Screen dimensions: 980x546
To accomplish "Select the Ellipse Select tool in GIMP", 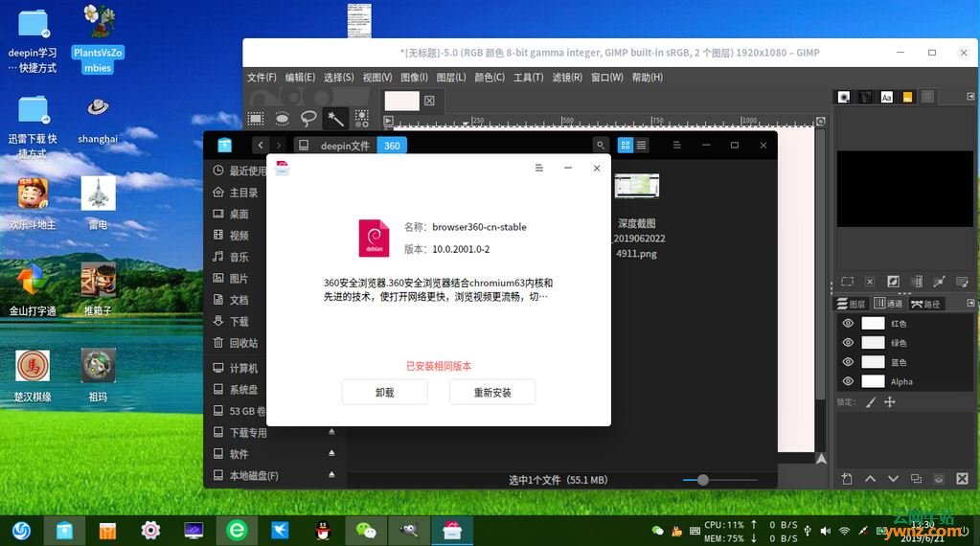I will click(282, 118).
